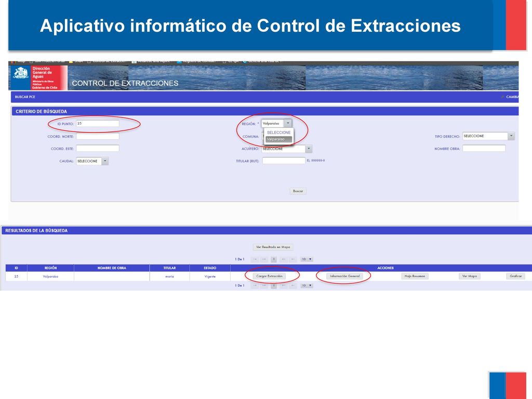This screenshot has height=399, width=532.
Task: Open rows-per-page dropdown below the table
Action: (307, 286)
